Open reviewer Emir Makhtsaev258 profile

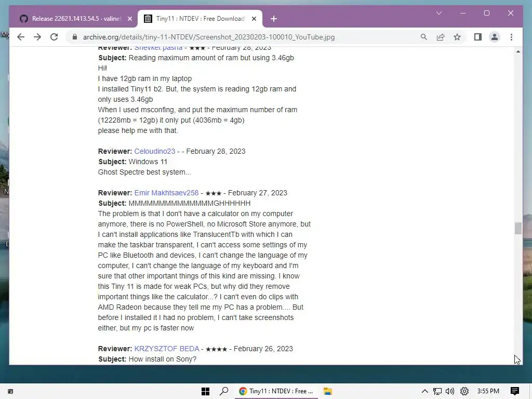(x=166, y=193)
